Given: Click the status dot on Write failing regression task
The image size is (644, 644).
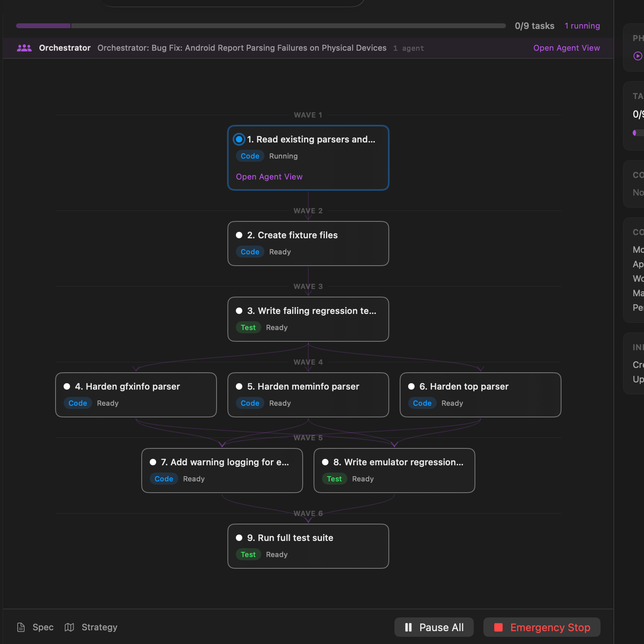Looking at the screenshot, I should pyautogui.click(x=239, y=311).
